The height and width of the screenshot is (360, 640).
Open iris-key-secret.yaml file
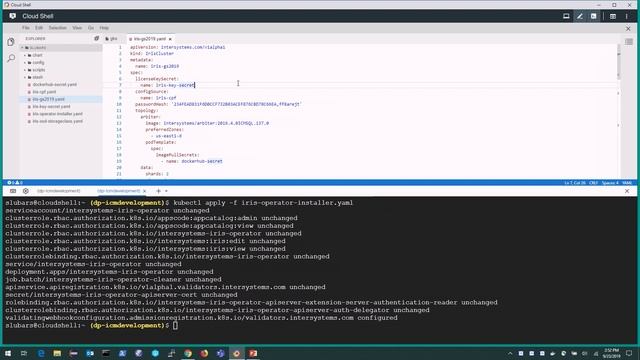coord(51,107)
